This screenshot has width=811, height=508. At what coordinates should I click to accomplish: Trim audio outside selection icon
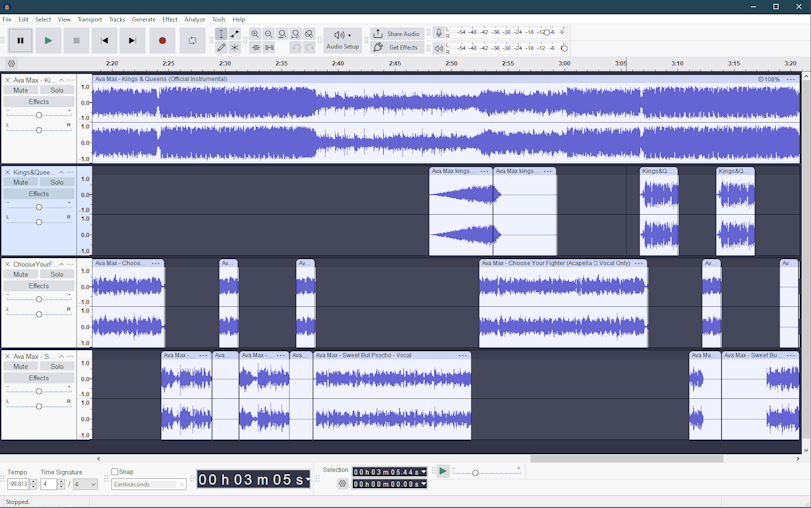256,48
